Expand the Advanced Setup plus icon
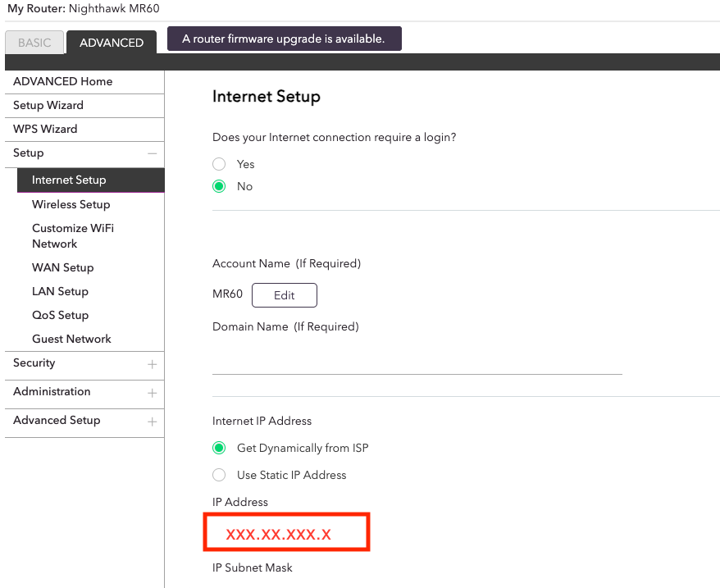 [152, 422]
